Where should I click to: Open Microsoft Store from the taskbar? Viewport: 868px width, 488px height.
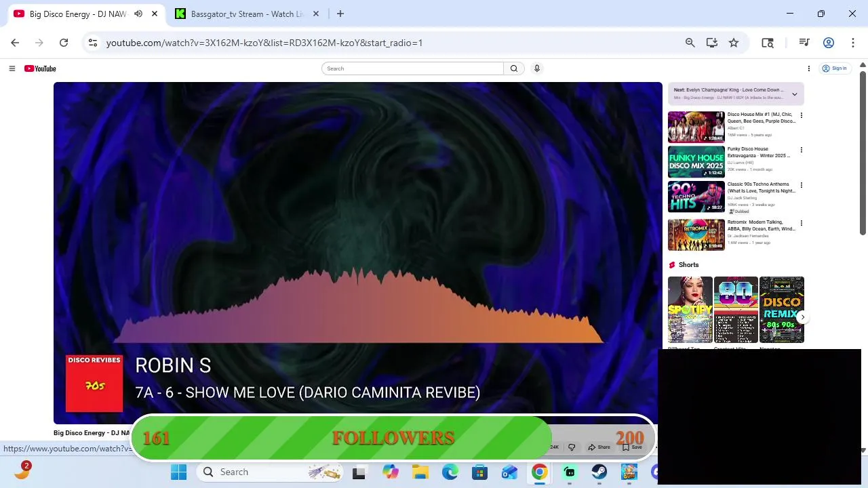tap(479, 472)
